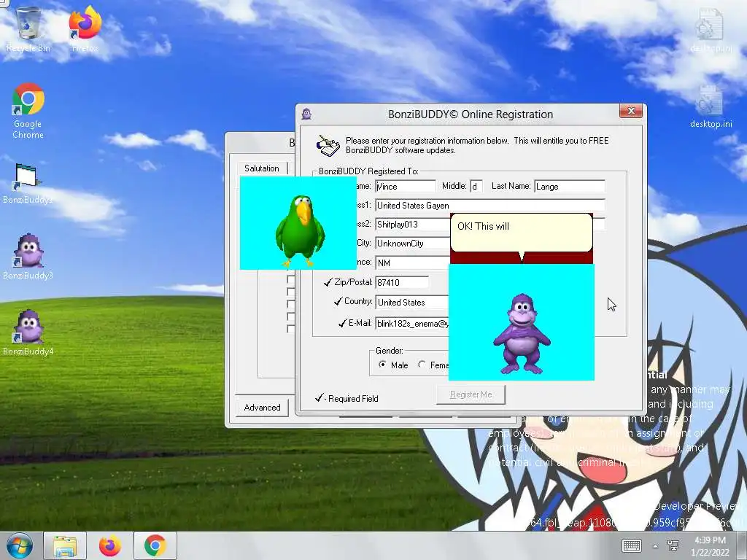747x560 pixels.
Task: Open the Google Chrome desktop shortcut
Action: pyautogui.click(x=28, y=111)
